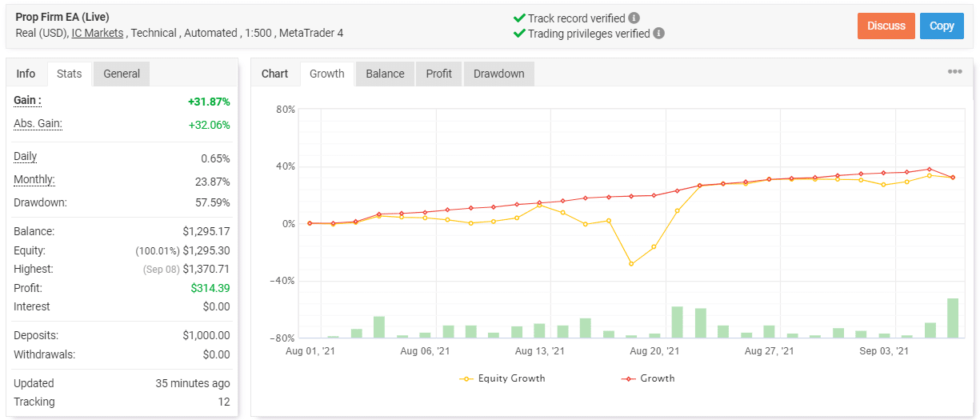This screenshot has height=420, width=980.
Task: Click the underlined Gain label
Action: click(27, 101)
